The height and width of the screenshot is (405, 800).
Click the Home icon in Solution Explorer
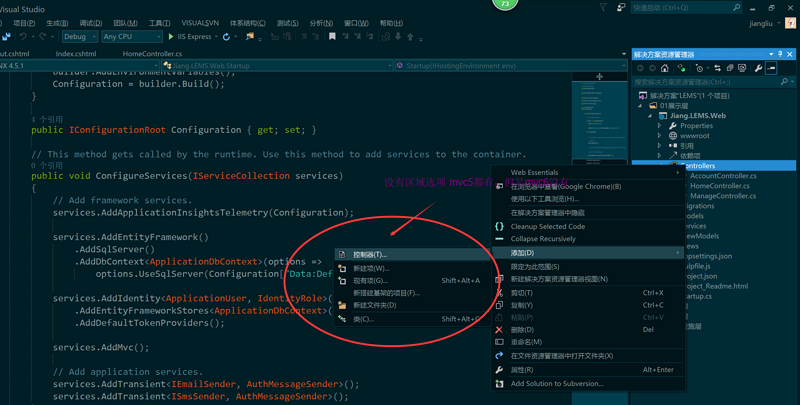[664, 68]
